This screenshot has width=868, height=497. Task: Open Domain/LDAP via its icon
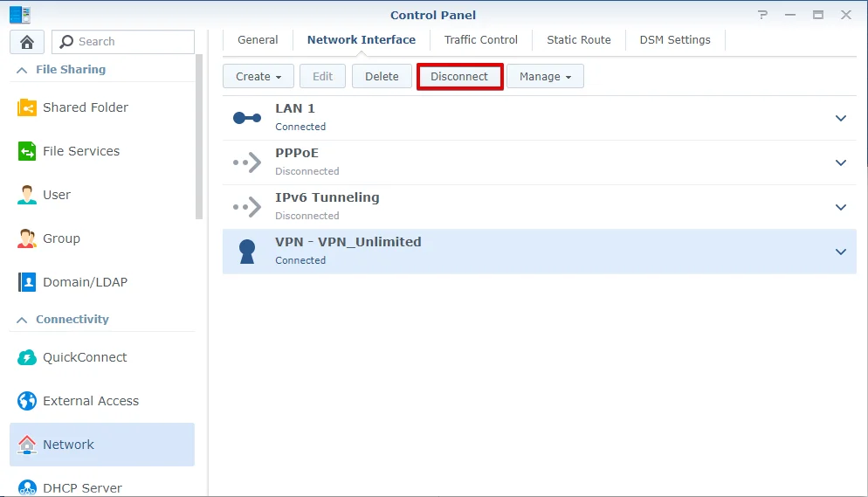27,282
